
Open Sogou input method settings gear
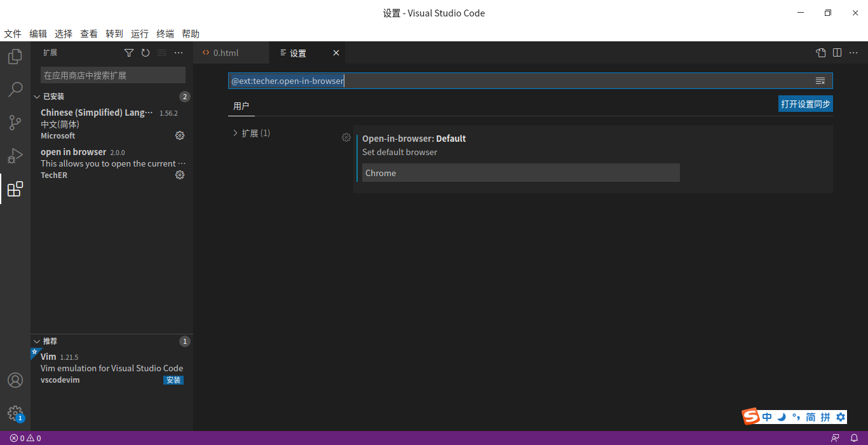841,417
